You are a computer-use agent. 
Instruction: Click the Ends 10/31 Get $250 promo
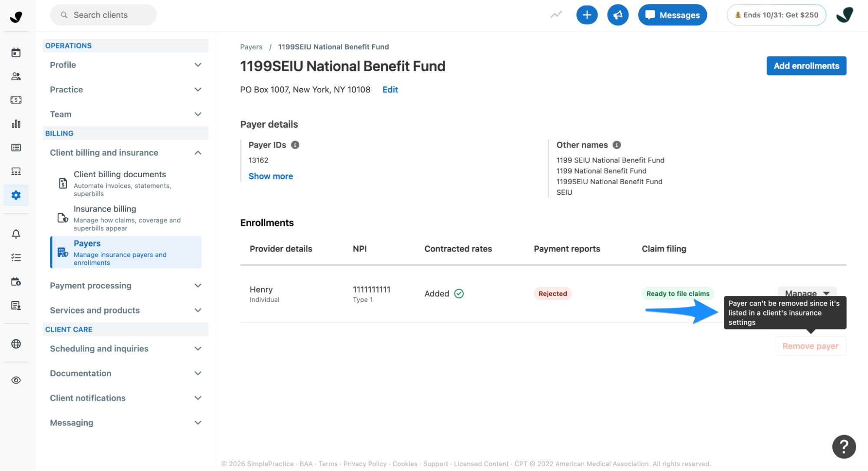(x=776, y=15)
